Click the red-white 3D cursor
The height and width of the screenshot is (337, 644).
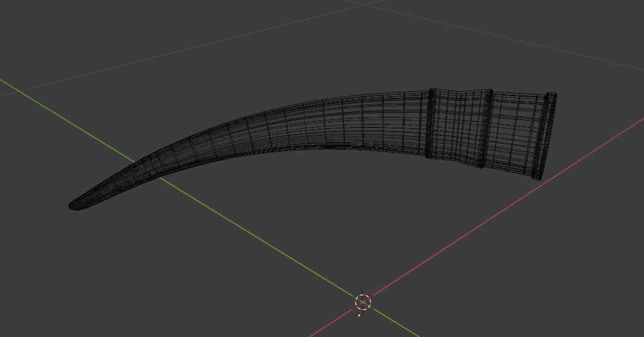[x=363, y=303]
